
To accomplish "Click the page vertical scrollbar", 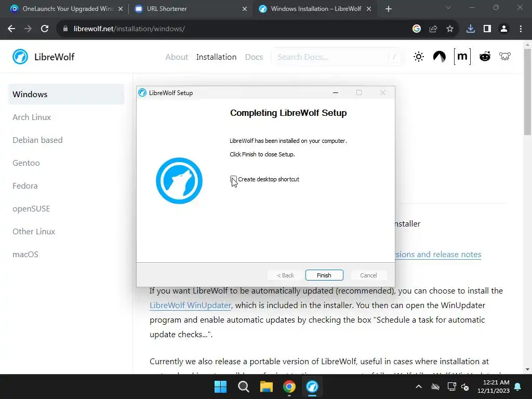I will [527, 91].
